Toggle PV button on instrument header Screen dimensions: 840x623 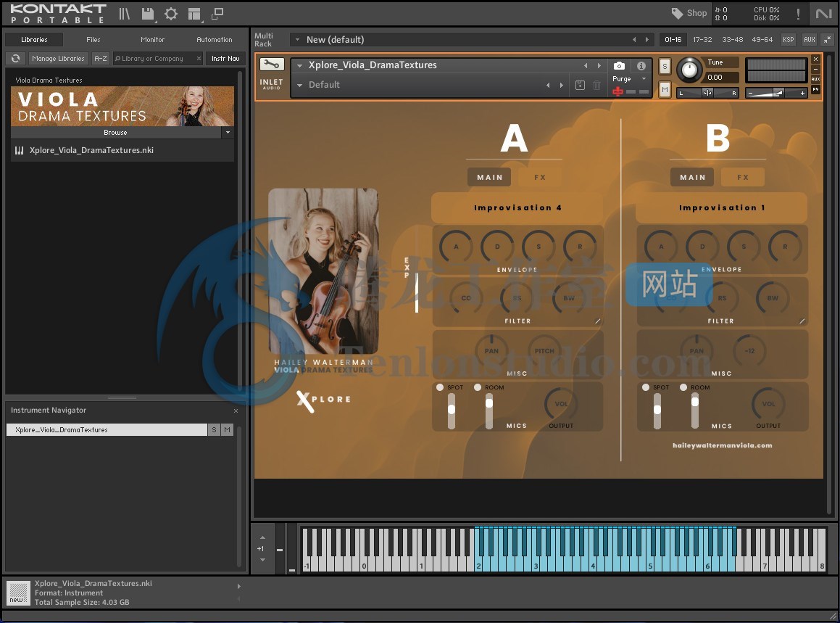click(x=815, y=89)
